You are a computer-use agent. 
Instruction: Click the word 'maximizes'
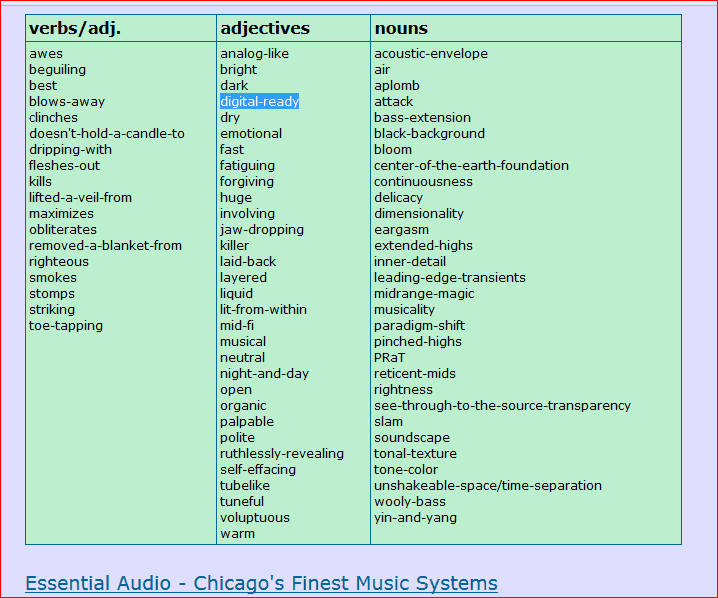pos(61,214)
